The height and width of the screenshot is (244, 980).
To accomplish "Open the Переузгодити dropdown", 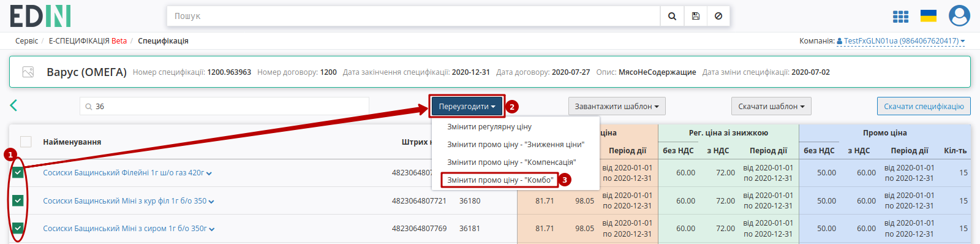I will click(467, 106).
